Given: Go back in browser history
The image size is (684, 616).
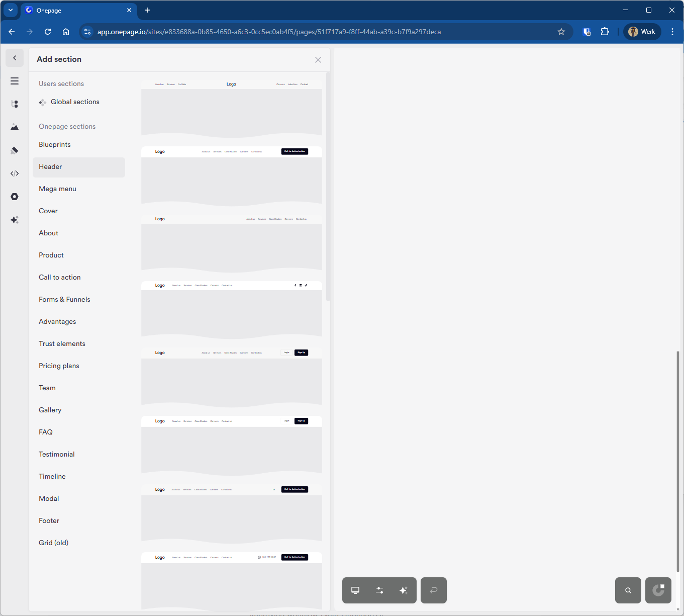Looking at the screenshot, I should click(x=12, y=32).
